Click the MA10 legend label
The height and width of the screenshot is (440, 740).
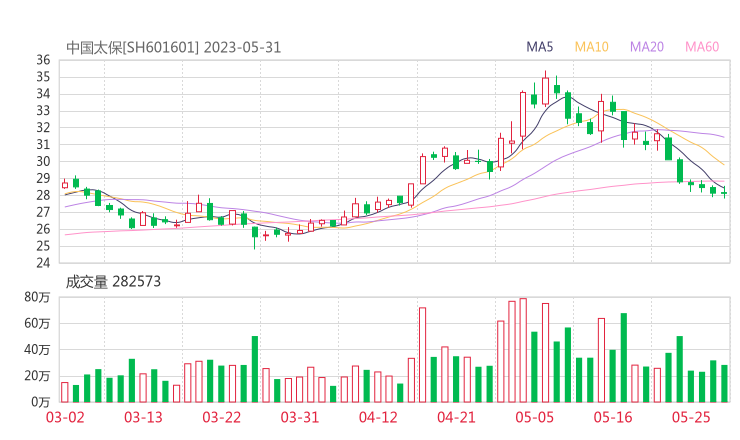[x=591, y=47]
